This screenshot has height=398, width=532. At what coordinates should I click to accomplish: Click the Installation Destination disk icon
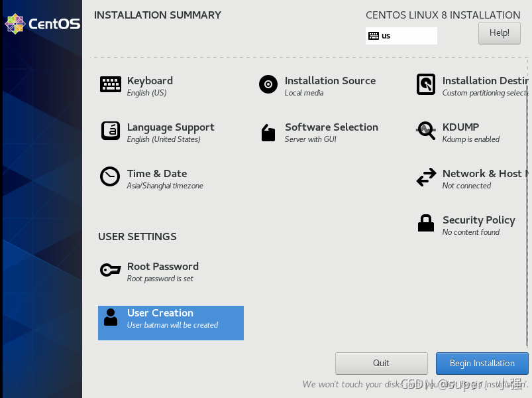(426, 84)
